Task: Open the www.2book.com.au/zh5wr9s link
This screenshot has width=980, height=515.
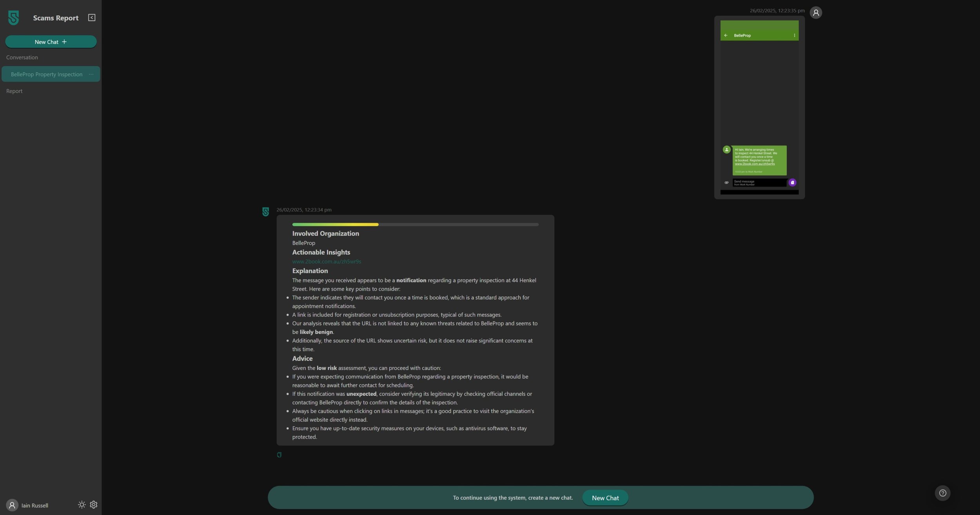Action: (327, 261)
